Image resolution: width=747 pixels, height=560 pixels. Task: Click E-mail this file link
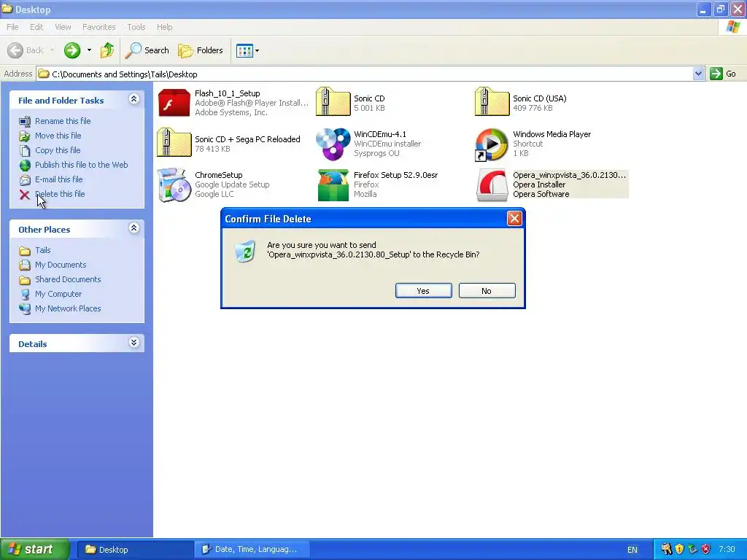click(x=58, y=179)
